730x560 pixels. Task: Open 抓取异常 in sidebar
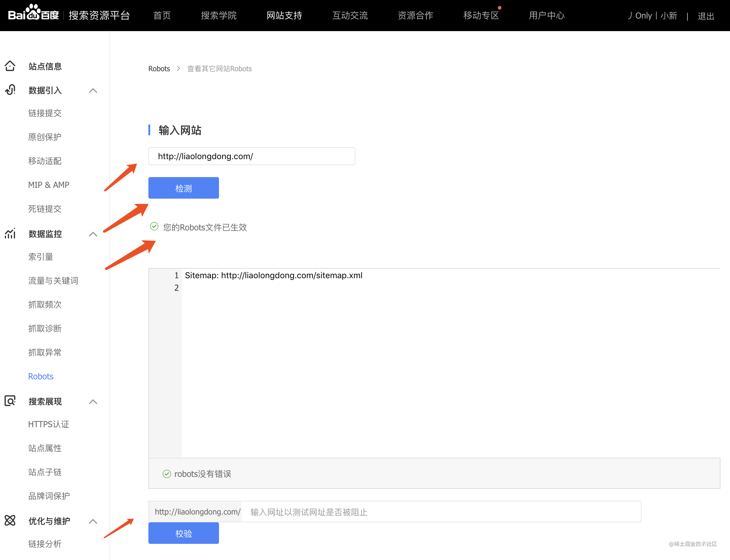45,352
